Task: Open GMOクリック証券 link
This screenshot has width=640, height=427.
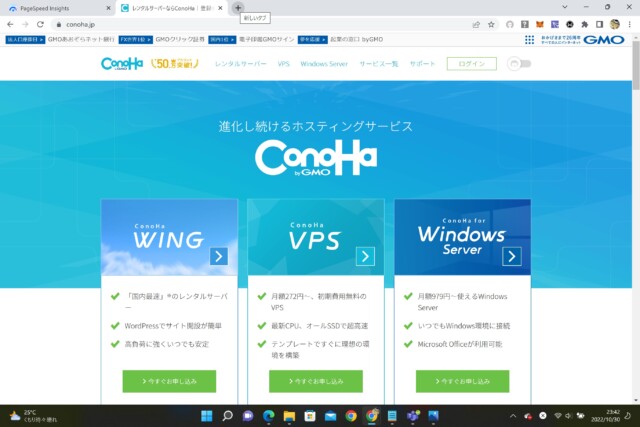Action: pyautogui.click(x=180, y=40)
